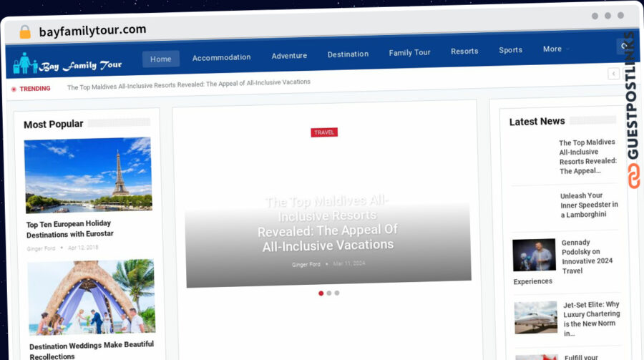Open the Family Tour menu item
Viewport: 644px width, 360px height.
click(409, 52)
